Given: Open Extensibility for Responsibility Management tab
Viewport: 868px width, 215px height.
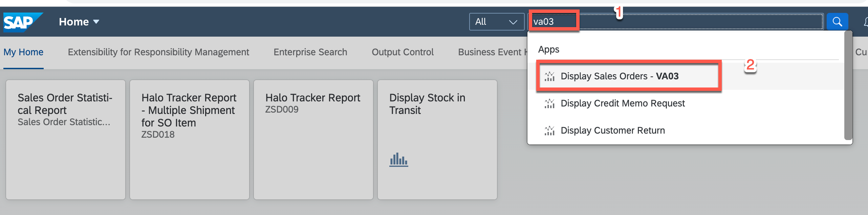Looking at the screenshot, I should click(x=158, y=52).
